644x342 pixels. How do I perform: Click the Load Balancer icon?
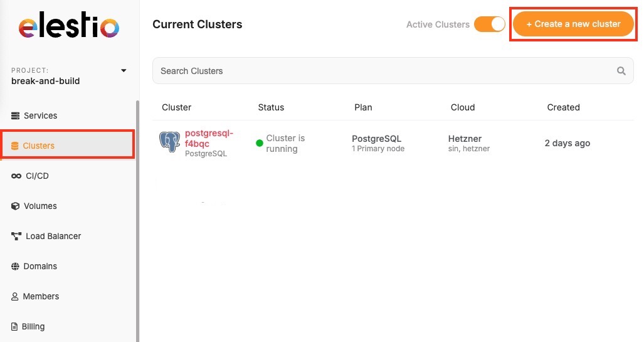pyautogui.click(x=16, y=237)
